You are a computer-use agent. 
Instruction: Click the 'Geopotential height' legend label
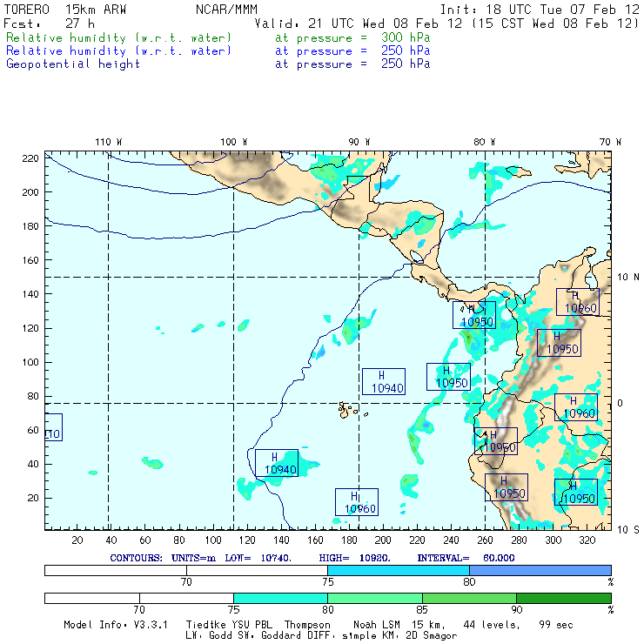click(73, 64)
